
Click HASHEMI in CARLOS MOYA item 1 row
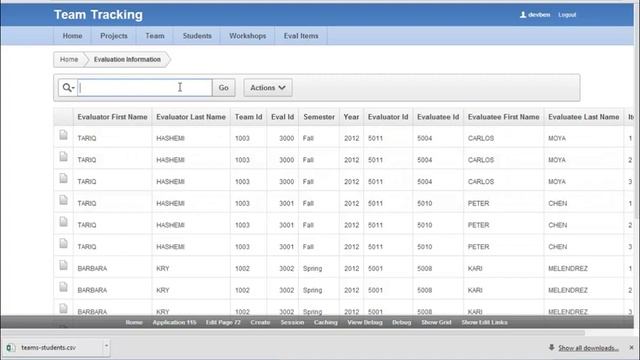170,138
